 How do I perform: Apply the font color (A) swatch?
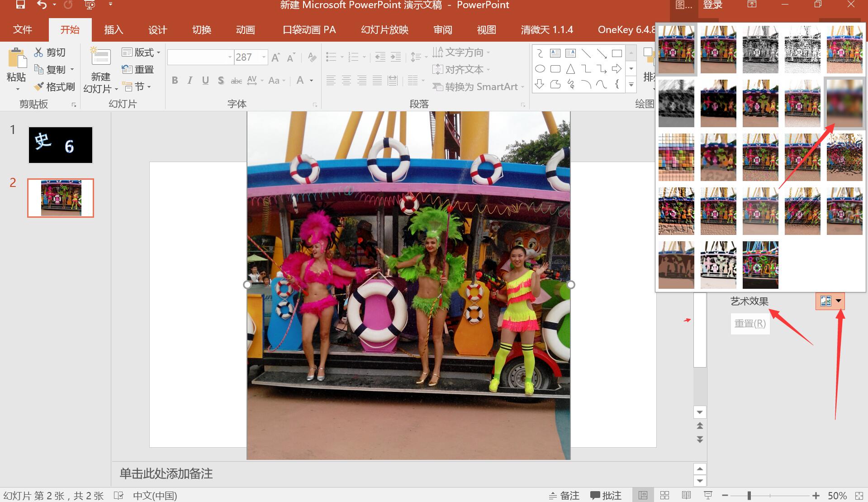click(300, 81)
